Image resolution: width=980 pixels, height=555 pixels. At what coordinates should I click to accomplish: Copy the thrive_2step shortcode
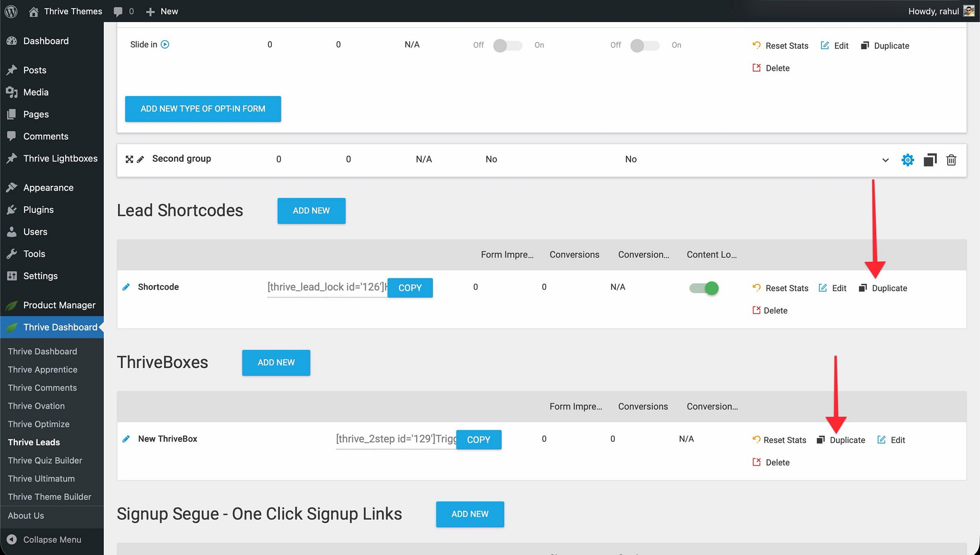tap(478, 440)
